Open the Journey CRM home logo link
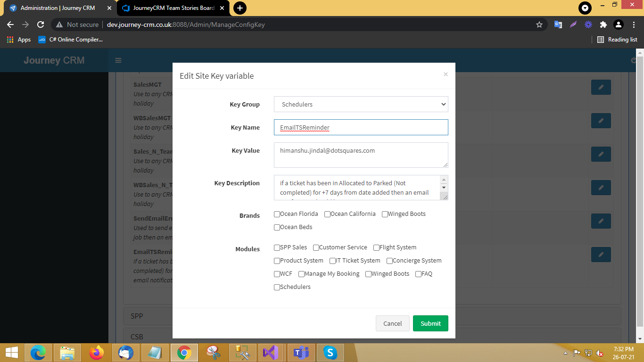This screenshot has height=362, width=644. click(x=54, y=60)
